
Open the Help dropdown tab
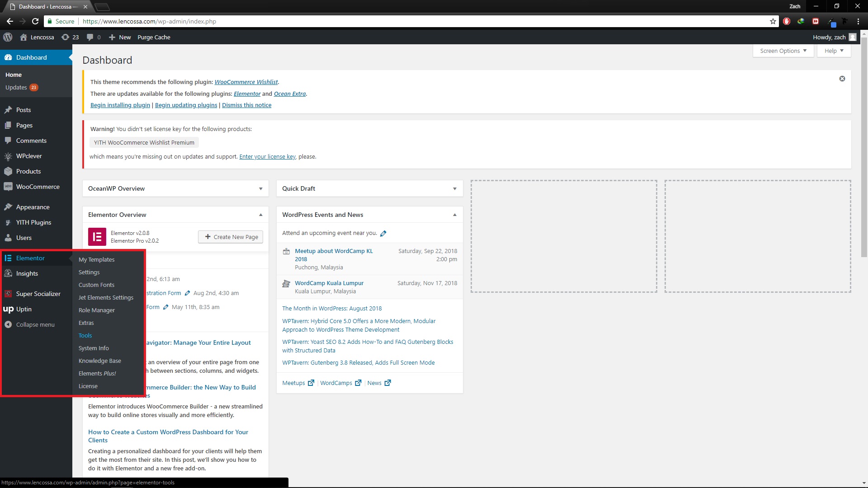tap(834, 51)
